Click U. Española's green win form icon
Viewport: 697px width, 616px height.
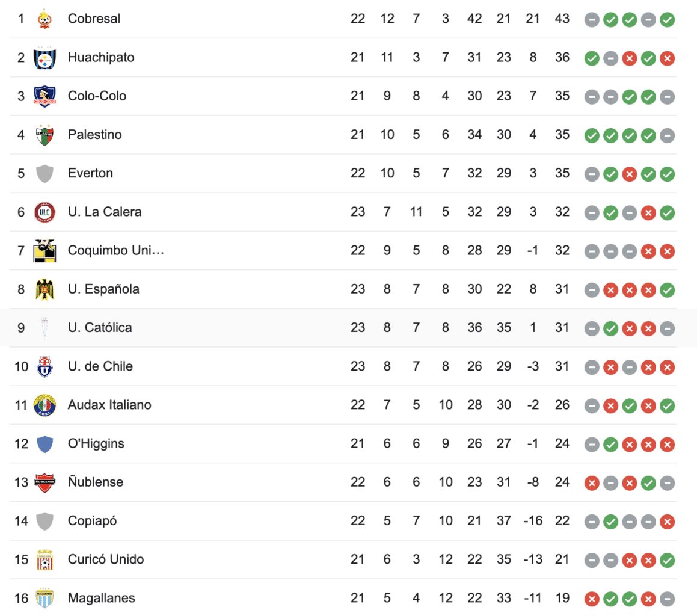pyautogui.click(x=667, y=289)
